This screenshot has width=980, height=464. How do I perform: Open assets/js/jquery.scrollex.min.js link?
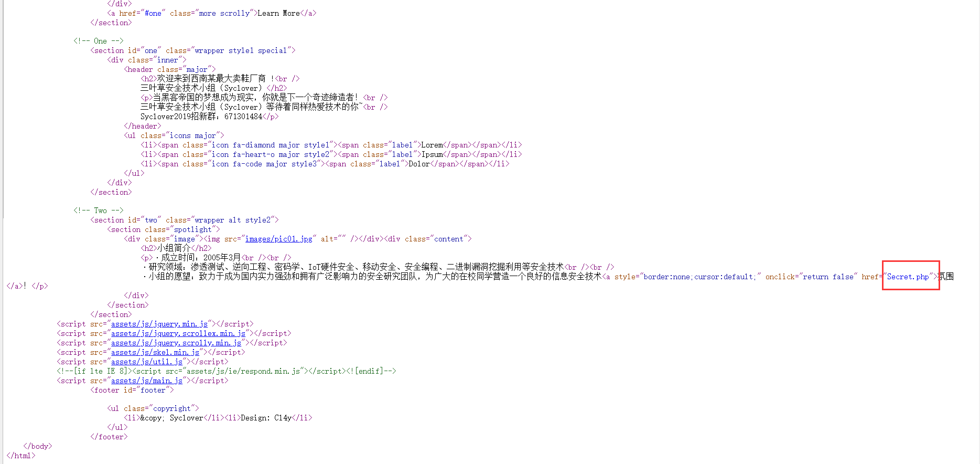click(x=178, y=333)
